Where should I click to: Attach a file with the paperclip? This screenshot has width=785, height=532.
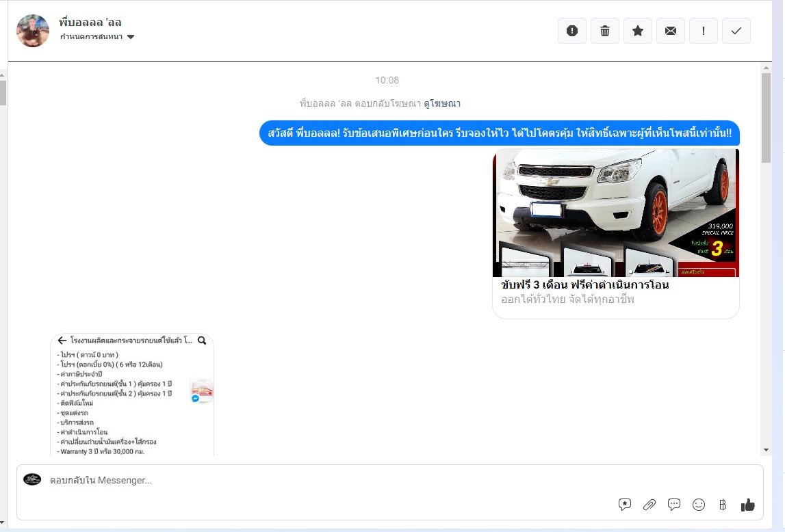[x=649, y=505]
